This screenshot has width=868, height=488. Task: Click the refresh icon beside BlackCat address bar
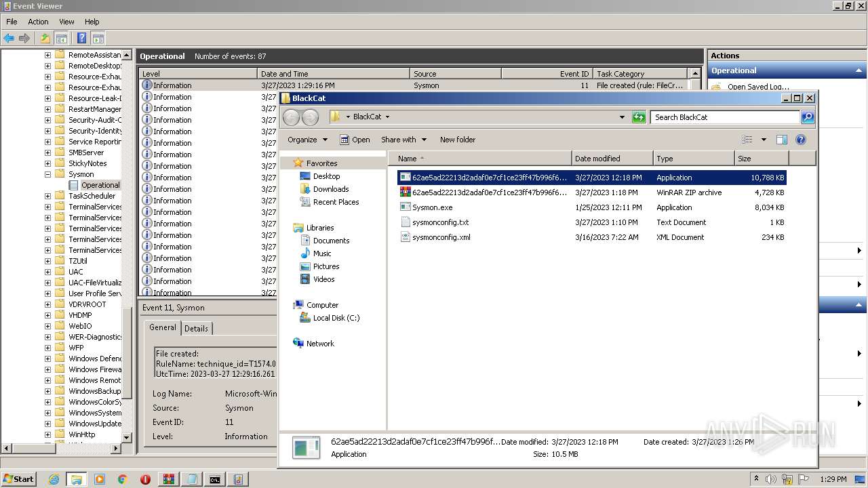[x=638, y=117]
